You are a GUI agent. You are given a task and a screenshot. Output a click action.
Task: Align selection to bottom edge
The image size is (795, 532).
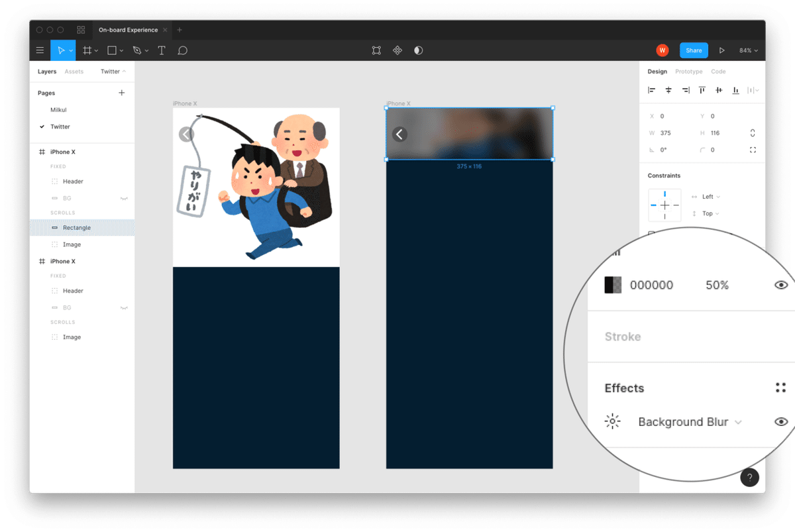(735, 90)
